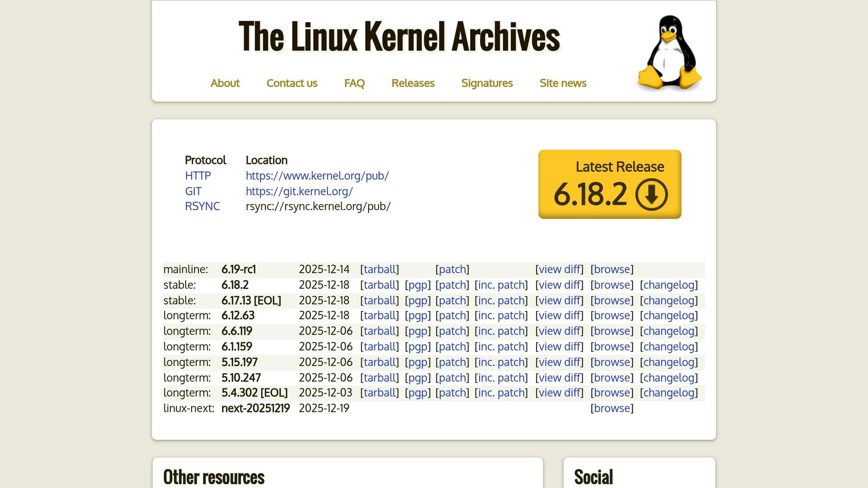Image resolution: width=868 pixels, height=488 pixels.
Task: Download the 6.19-rc1 mainline tarball
Action: click(379, 269)
